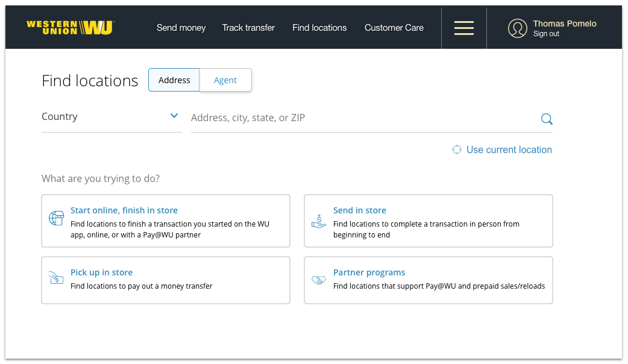
Task: Click 'What are you trying to do?' text
Action: pos(101,178)
